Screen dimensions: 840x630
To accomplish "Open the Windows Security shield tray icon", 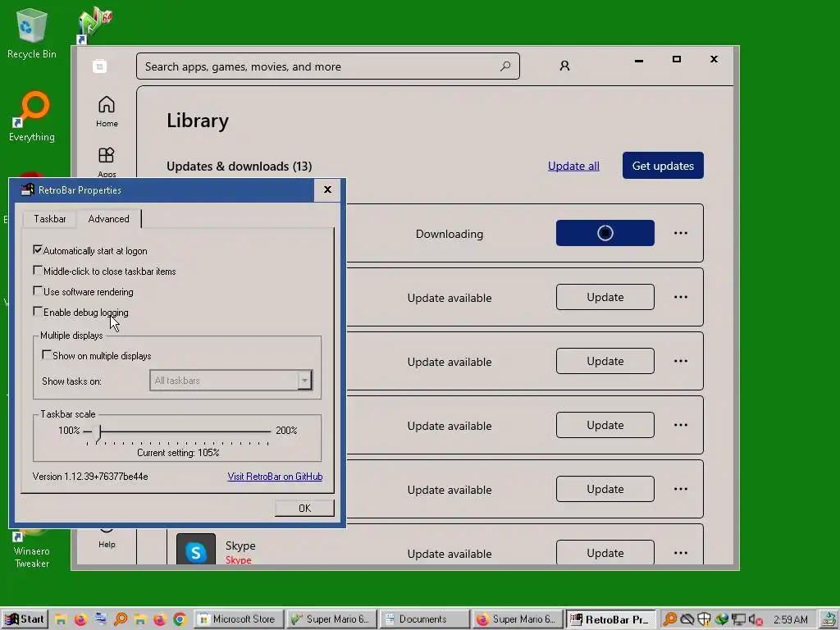I will pos(704,619).
